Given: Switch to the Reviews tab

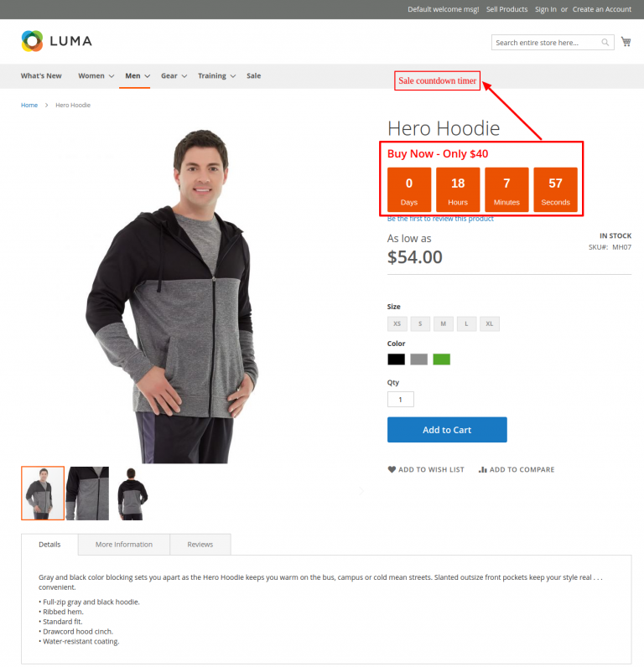Looking at the screenshot, I should tap(200, 544).
